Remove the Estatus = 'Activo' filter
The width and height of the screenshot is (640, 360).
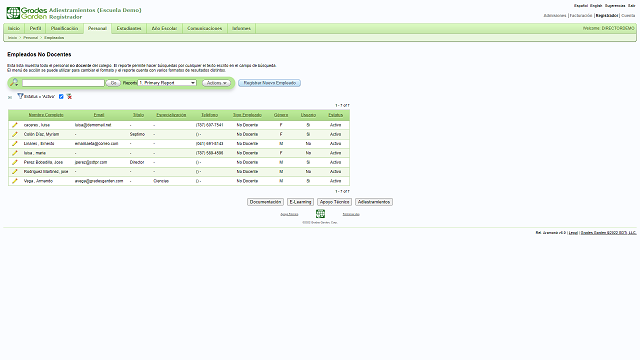(69, 97)
